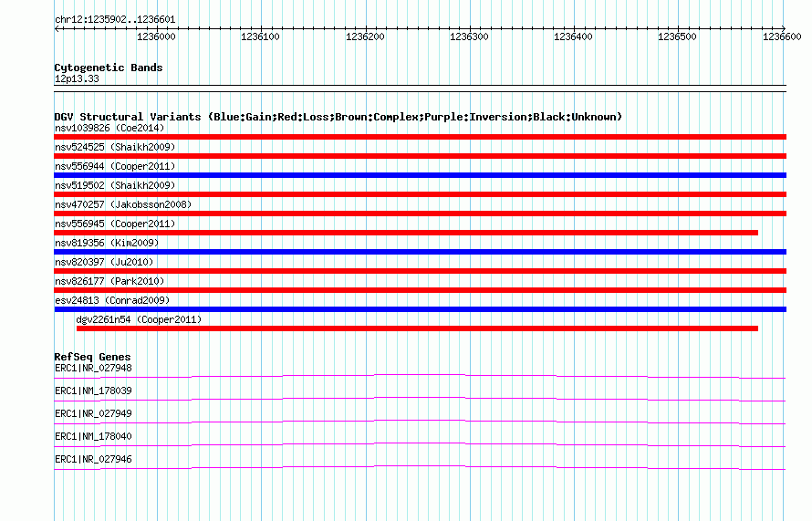Select the red bar under nsv826177
This screenshot has height=521, width=812.
click(420, 290)
